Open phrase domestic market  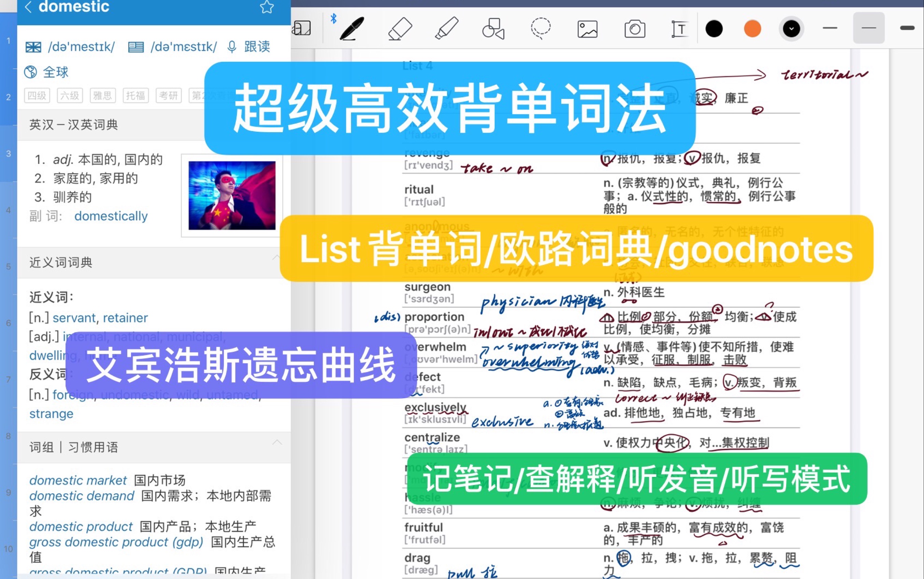tap(78, 480)
